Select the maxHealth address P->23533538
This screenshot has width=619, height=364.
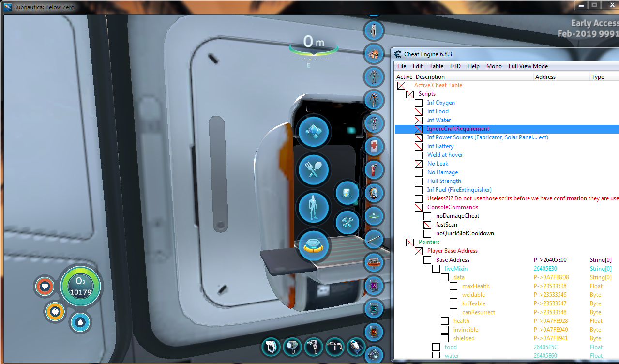click(550, 286)
